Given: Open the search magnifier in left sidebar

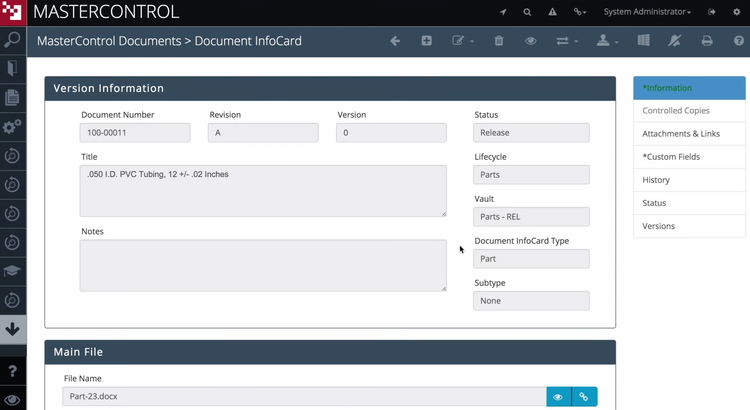Looking at the screenshot, I should (x=12, y=40).
